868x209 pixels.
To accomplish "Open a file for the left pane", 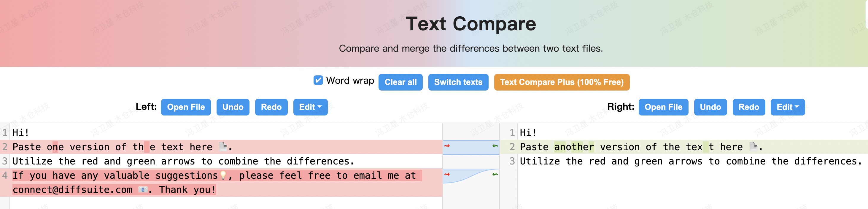I will point(186,107).
